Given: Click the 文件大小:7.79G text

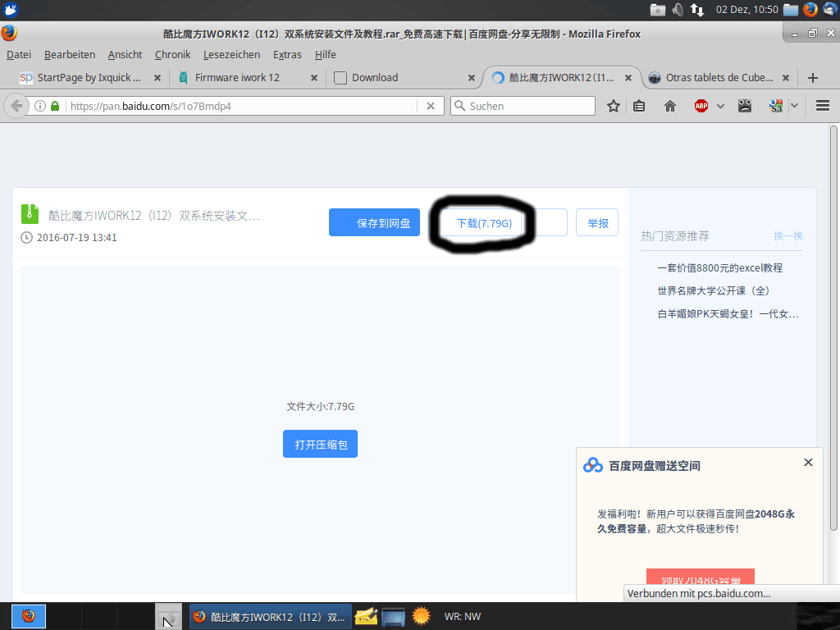Looking at the screenshot, I should click(321, 407).
